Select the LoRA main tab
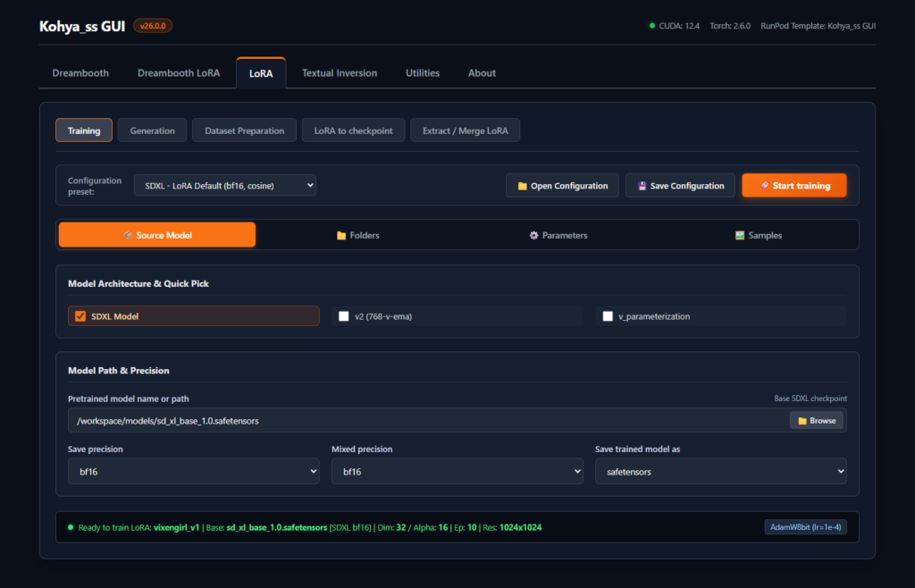Viewport: 915px width, 588px height. click(261, 73)
